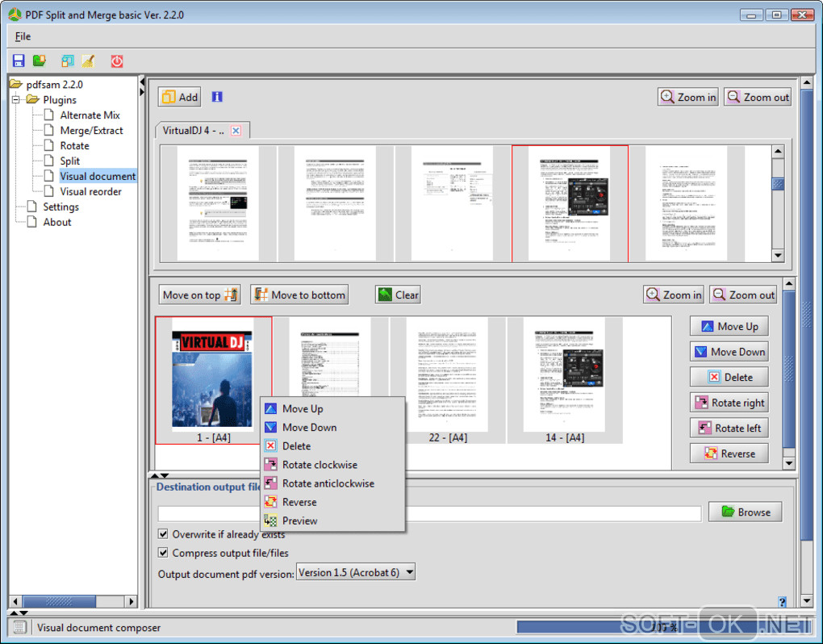This screenshot has width=823, height=644.
Task: Select Split plugin in tree
Action: click(70, 161)
